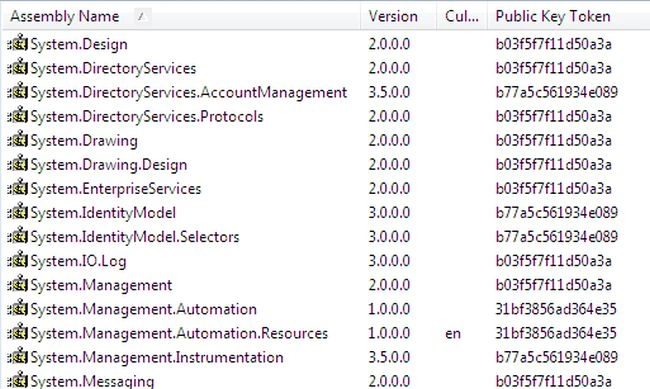Click the System.DirectoryServices.AccountManagement assembly icon
Viewport: 650px width, 389px height.
(x=18, y=91)
